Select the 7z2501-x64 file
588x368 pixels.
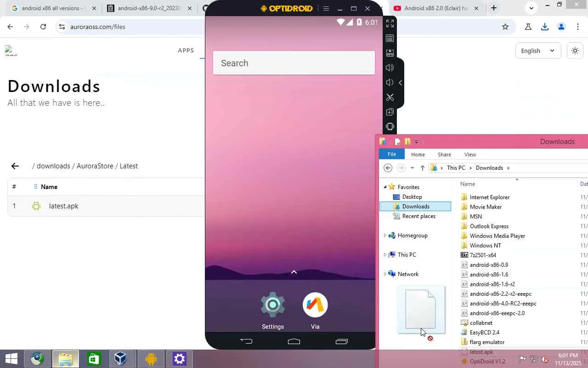click(483, 255)
